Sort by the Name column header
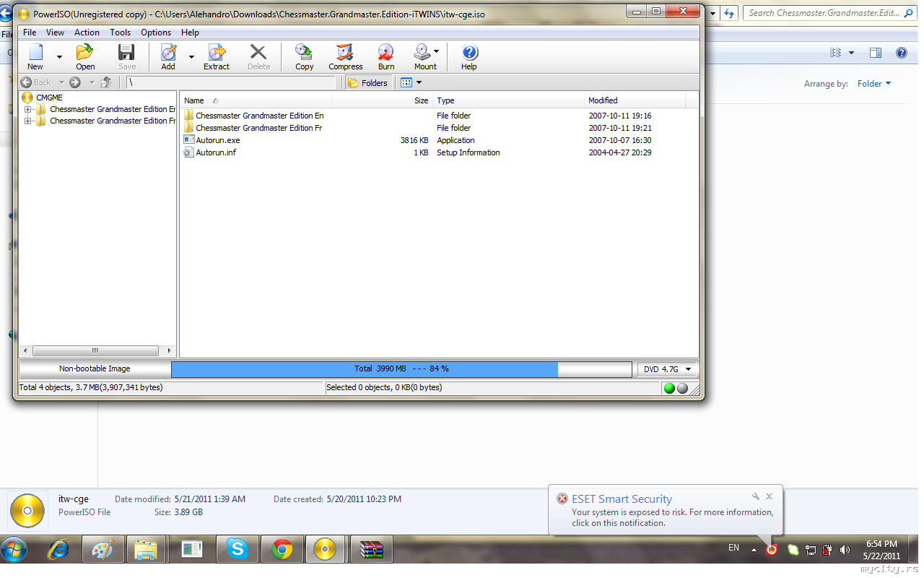924x578 pixels. pos(256,100)
